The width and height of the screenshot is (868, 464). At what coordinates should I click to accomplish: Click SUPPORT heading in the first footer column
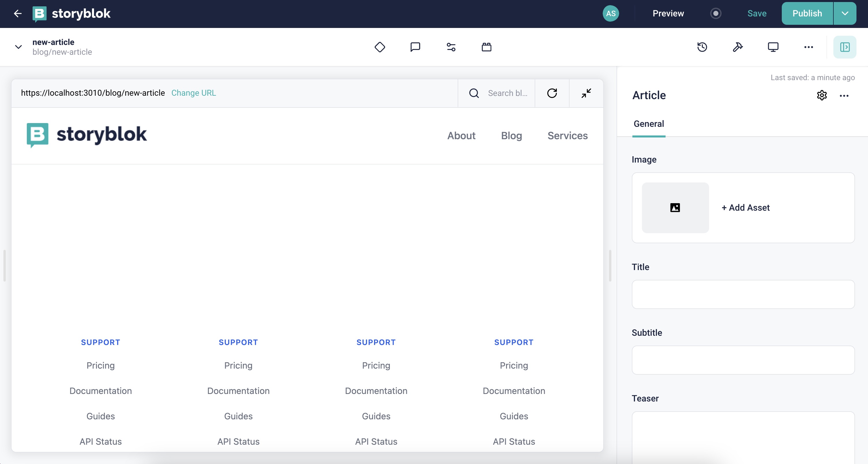click(x=100, y=342)
